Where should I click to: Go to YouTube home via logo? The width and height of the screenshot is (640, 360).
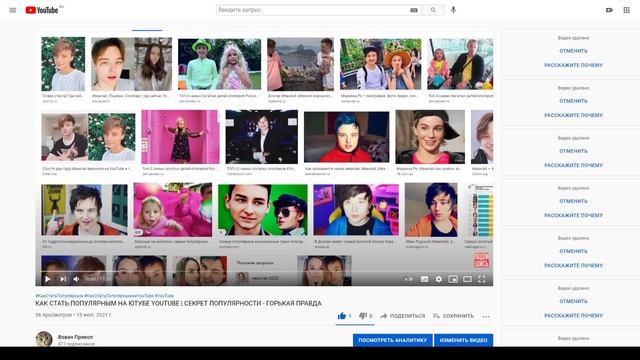[x=42, y=10]
